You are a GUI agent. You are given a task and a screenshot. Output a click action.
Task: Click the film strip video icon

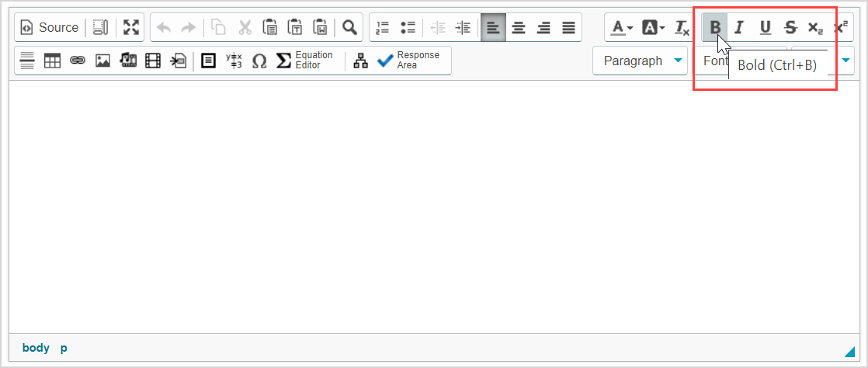pos(153,61)
